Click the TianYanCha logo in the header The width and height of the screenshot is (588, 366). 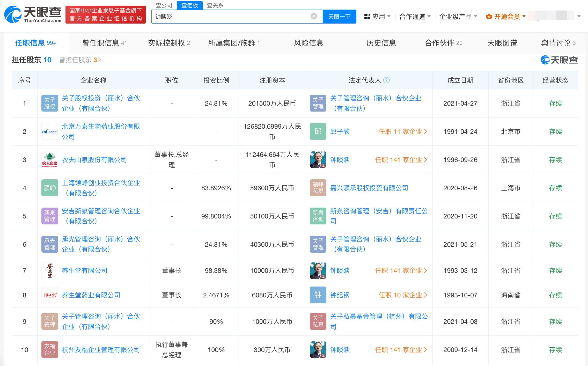click(33, 14)
